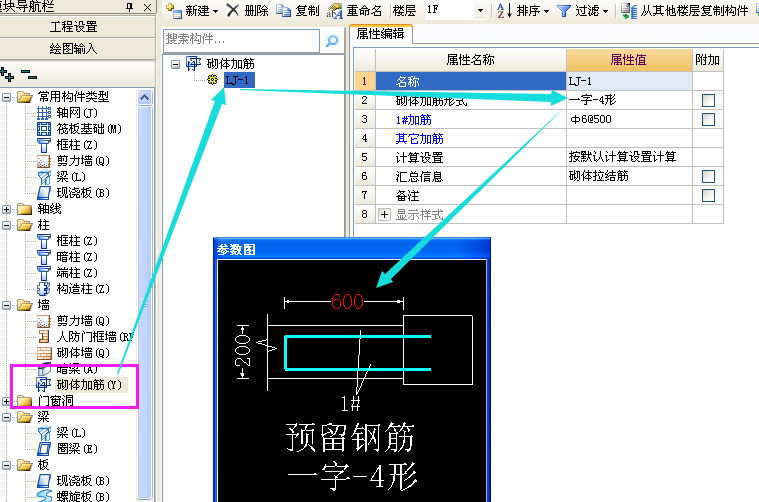This screenshot has height=502, width=759.
Task: Collapse the 墙 folder
Action: tap(6, 305)
